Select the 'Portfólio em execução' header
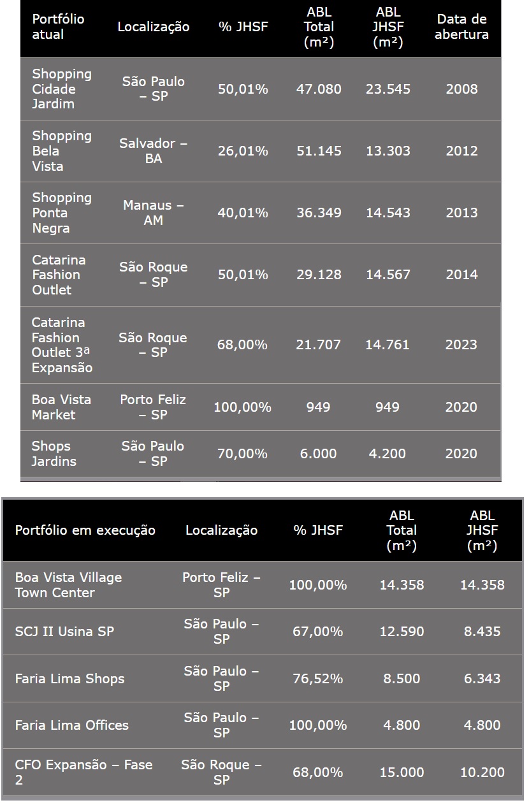Screen dimensions: 529x812 [x=85, y=530]
